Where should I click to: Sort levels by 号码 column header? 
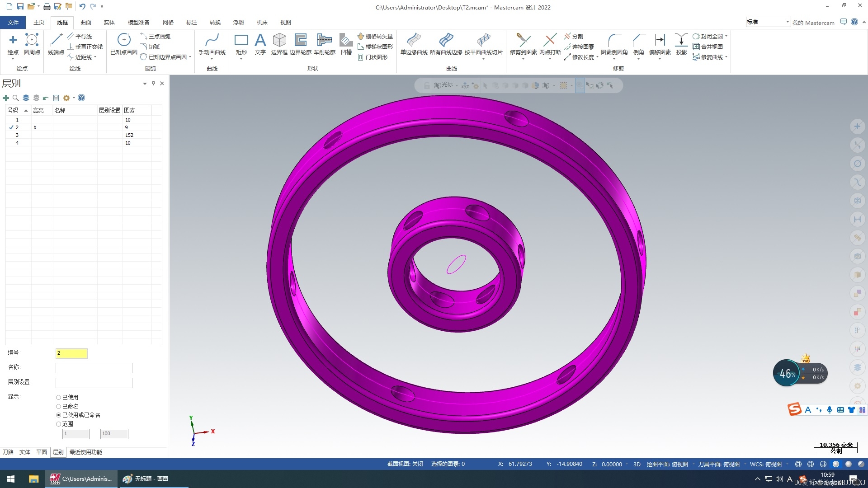(x=18, y=111)
